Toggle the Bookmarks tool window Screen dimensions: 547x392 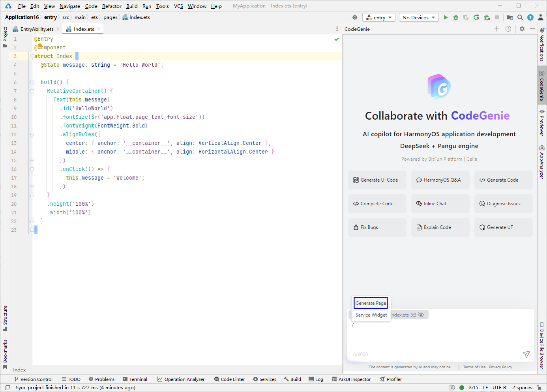coord(5,354)
